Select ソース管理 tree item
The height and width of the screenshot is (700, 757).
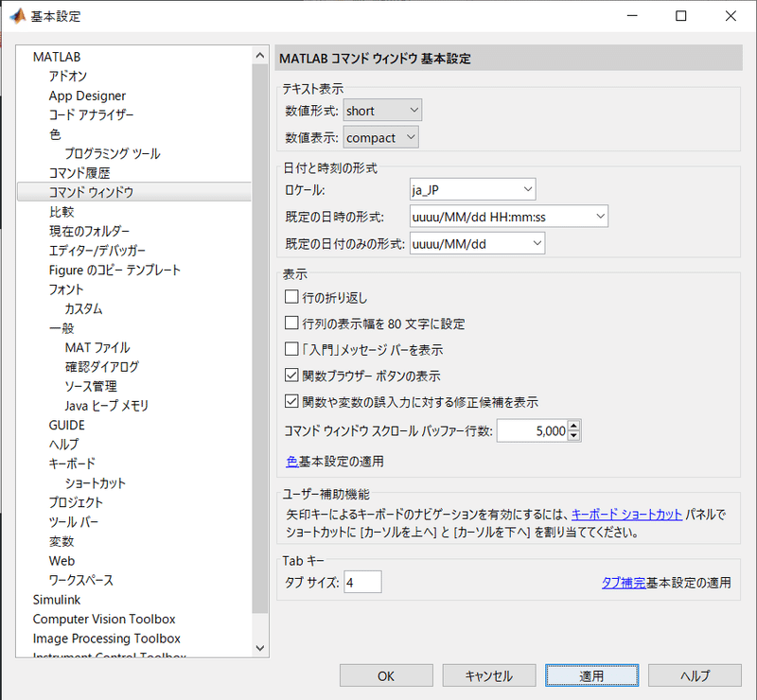(91, 386)
